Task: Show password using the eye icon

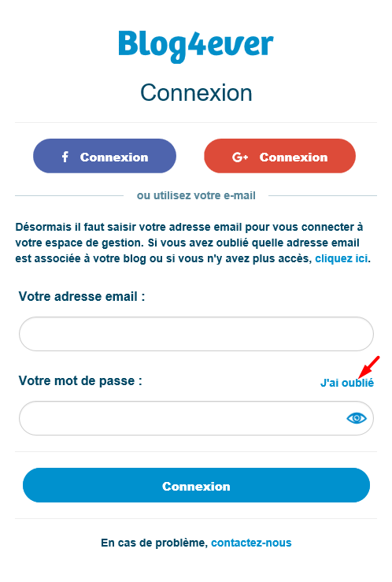Action: coord(357,418)
